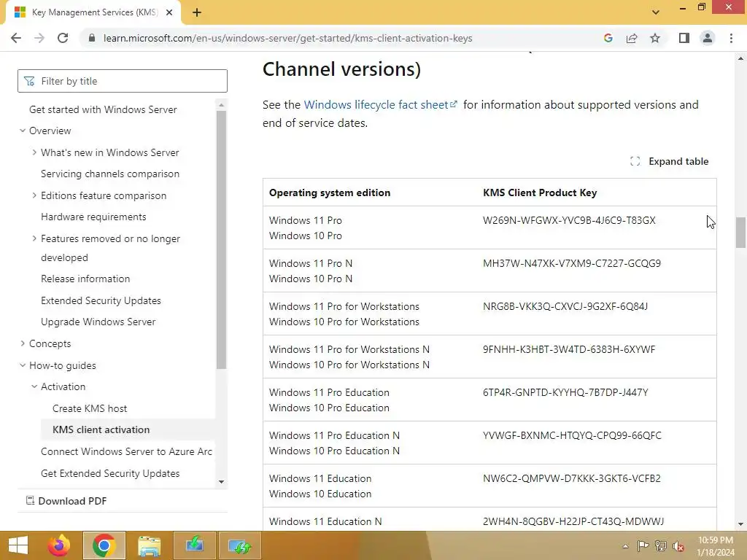Bookmark this page with the star
Image resolution: width=747 pixels, height=560 pixels.
(x=655, y=38)
